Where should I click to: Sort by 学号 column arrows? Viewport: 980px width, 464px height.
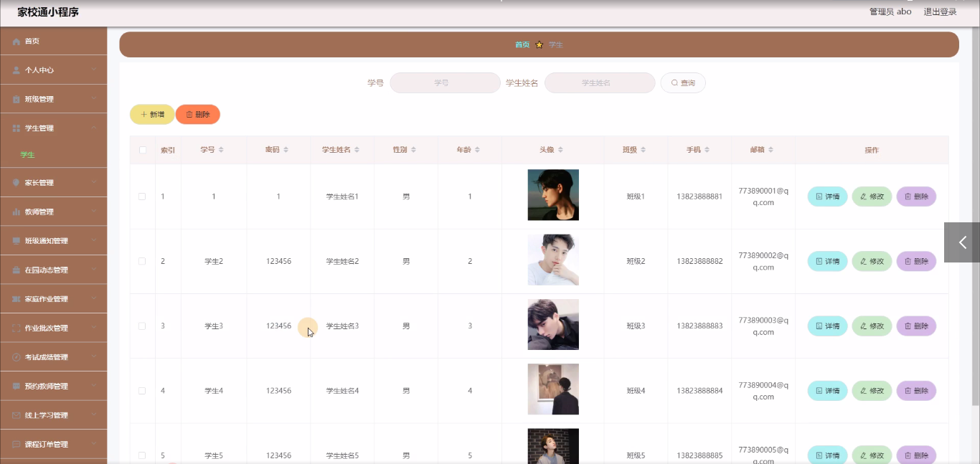(x=221, y=150)
